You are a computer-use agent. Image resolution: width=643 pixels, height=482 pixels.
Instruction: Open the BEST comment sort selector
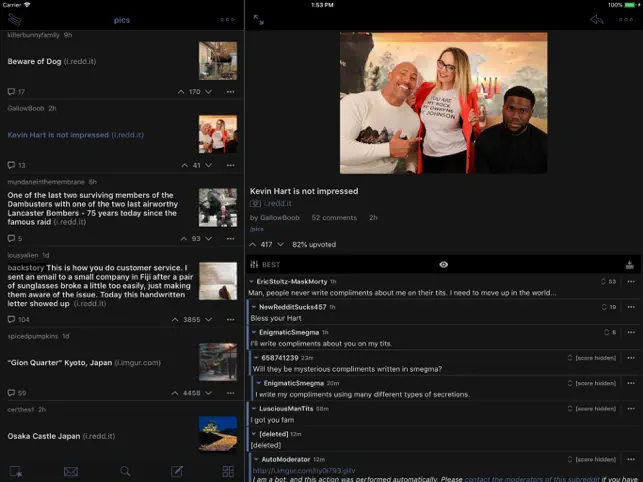click(265, 265)
